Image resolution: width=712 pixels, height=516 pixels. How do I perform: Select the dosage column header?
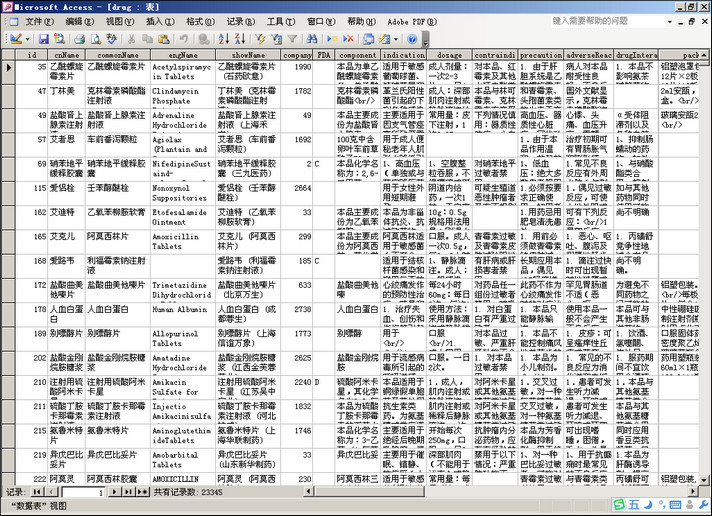450,55
